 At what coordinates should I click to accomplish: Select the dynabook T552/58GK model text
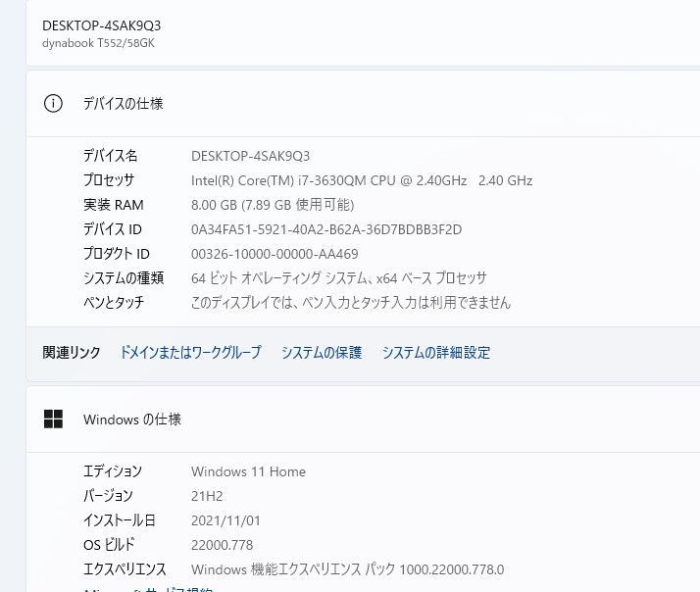[x=98, y=43]
